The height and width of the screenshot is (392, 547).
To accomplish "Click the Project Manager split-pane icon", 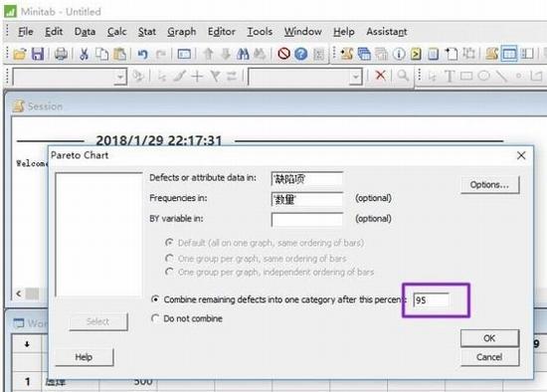I will click(527, 54).
